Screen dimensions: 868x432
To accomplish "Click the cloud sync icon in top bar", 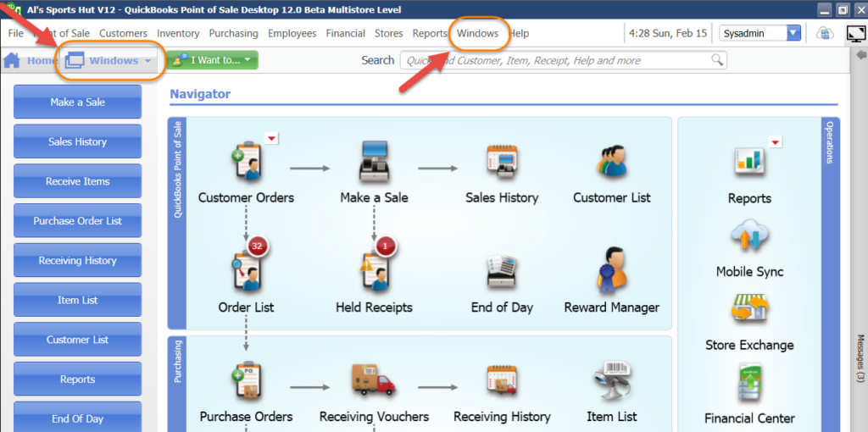I will click(825, 33).
